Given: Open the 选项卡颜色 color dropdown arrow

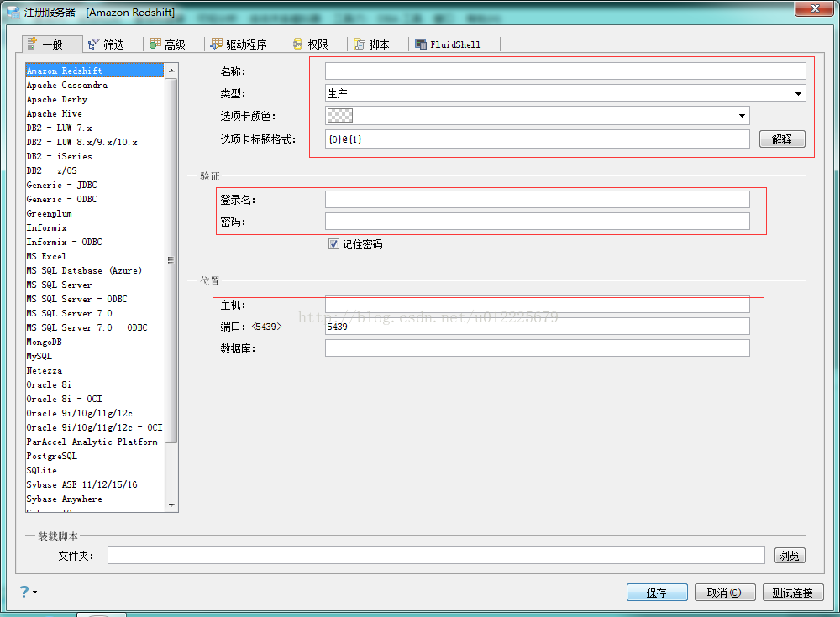Looking at the screenshot, I should coord(742,116).
